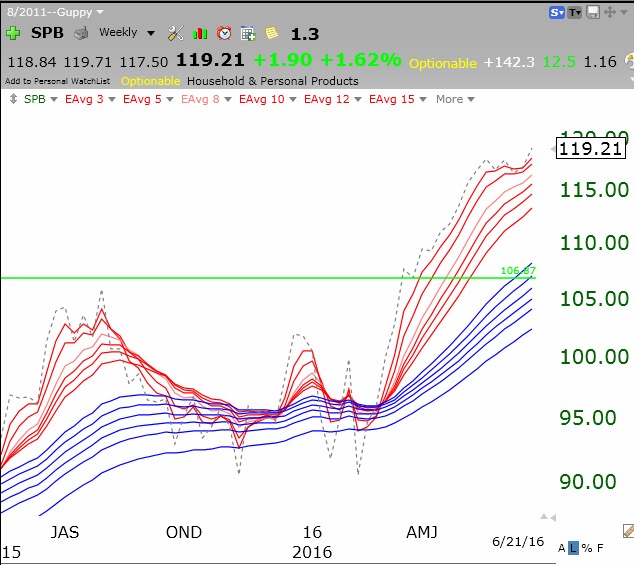Open the yellow sticky note icon
Image resolution: width=634 pixels, height=565 pixels.
click(x=272, y=33)
